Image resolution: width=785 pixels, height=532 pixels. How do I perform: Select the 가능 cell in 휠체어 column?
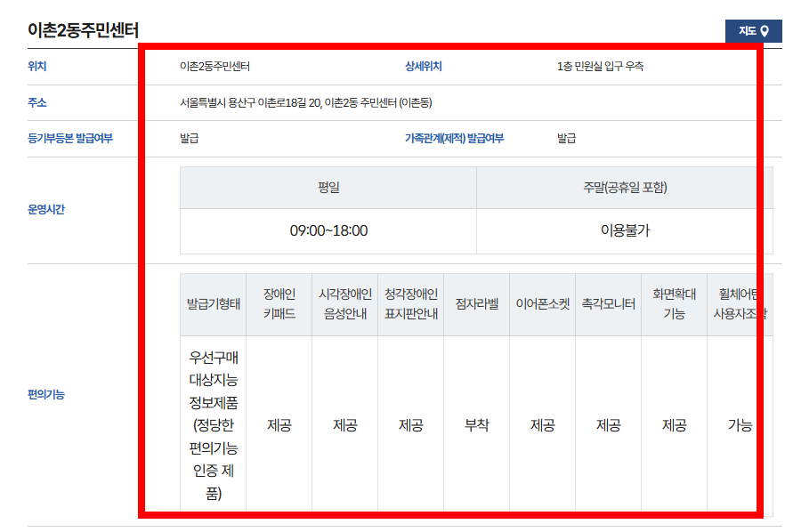tap(740, 424)
